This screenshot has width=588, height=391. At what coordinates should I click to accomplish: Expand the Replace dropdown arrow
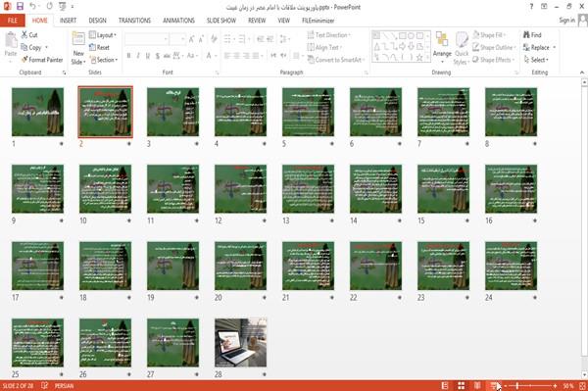(555, 48)
